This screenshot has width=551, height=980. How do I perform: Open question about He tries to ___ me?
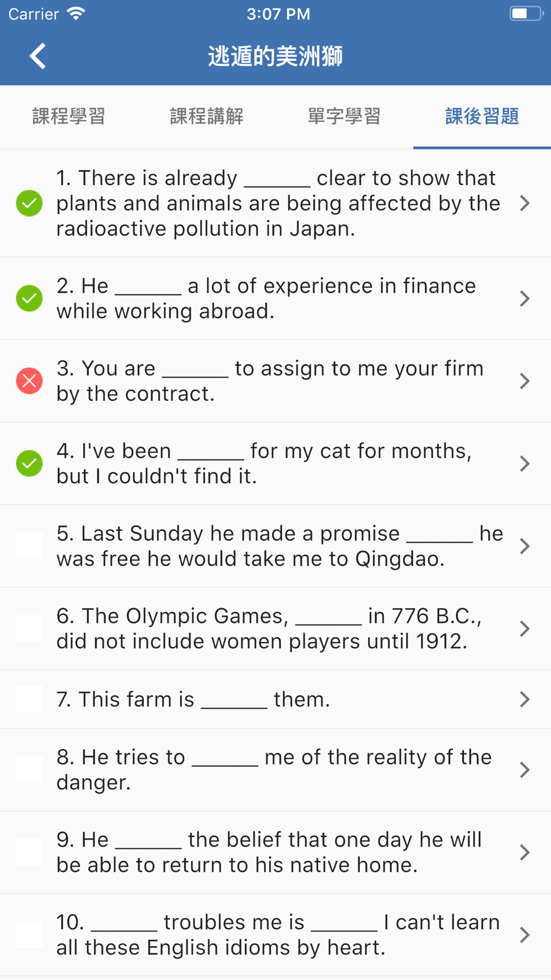(x=273, y=769)
